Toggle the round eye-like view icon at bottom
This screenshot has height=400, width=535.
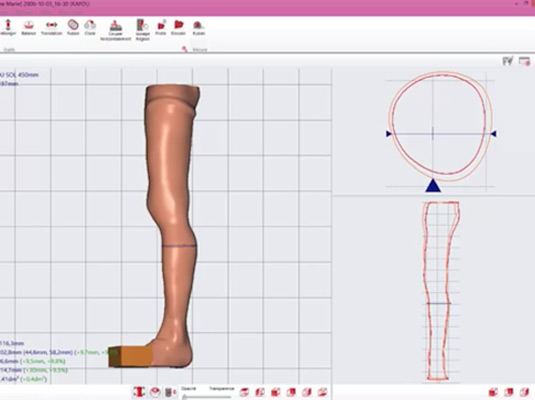coord(156,392)
